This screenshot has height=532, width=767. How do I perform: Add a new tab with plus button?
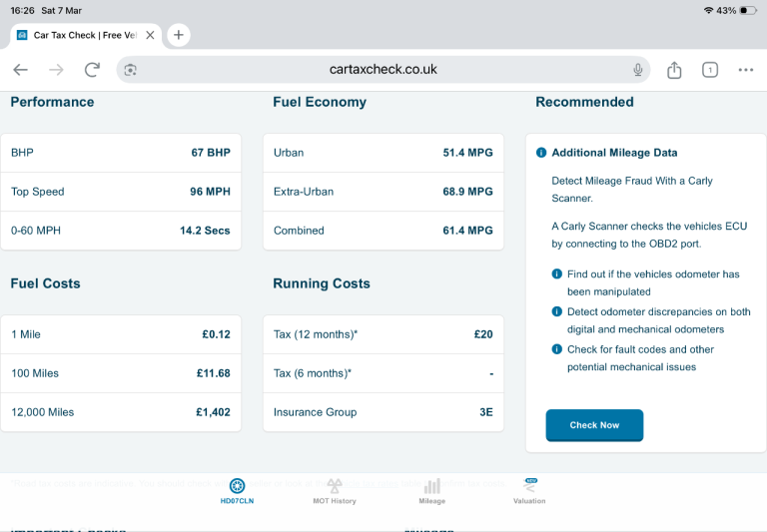pyautogui.click(x=178, y=35)
